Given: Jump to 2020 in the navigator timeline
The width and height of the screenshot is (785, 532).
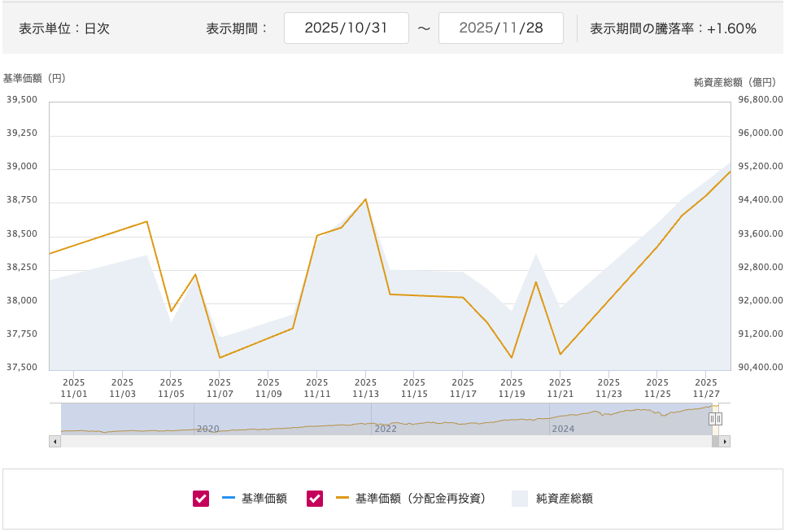Looking at the screenshot, I should click(209, 429).
